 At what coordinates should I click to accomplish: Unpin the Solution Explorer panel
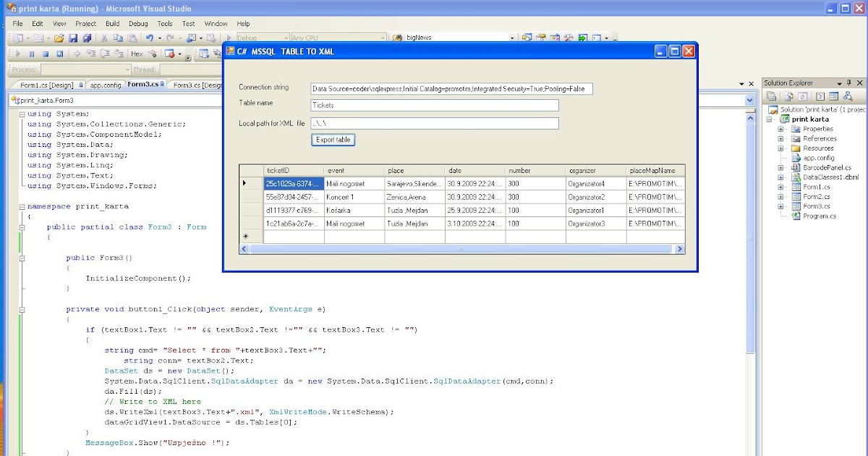click(x=849, y=83)
